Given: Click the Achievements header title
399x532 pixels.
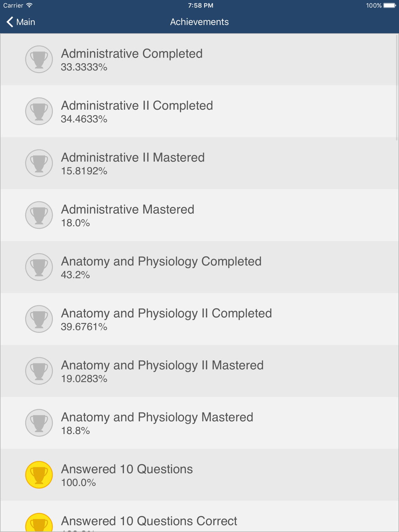Looking at the screenshot, I should 199,22.
